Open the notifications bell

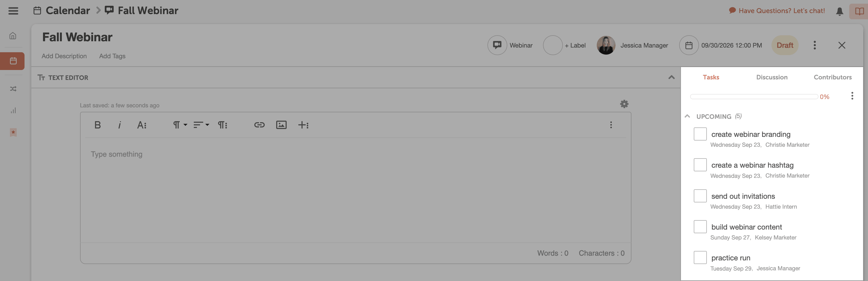click(x=839, y=11)
